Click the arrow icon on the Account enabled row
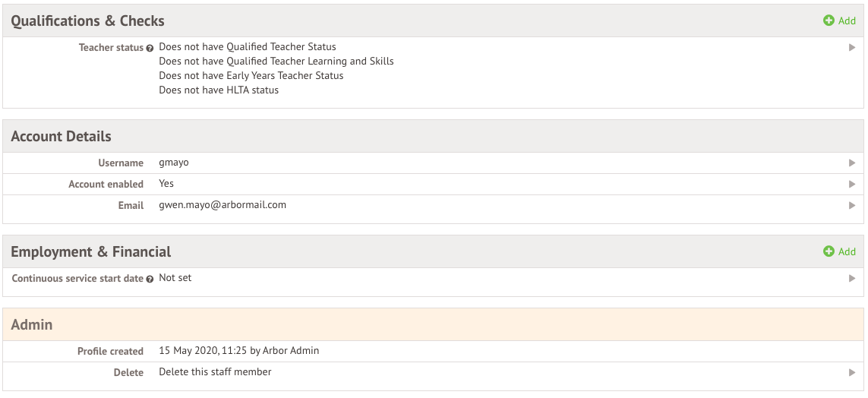 click(x=852, y=184)
